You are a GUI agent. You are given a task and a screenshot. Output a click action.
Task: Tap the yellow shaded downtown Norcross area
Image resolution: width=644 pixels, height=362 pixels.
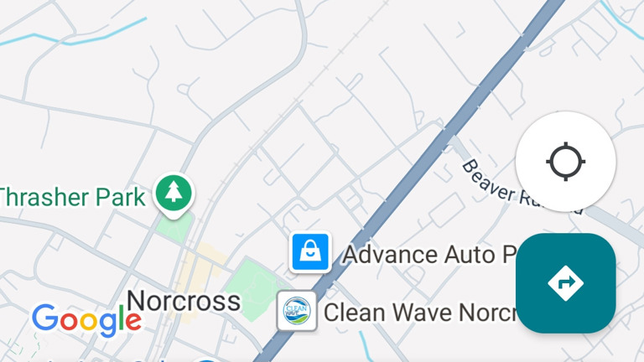click(200, 267)
